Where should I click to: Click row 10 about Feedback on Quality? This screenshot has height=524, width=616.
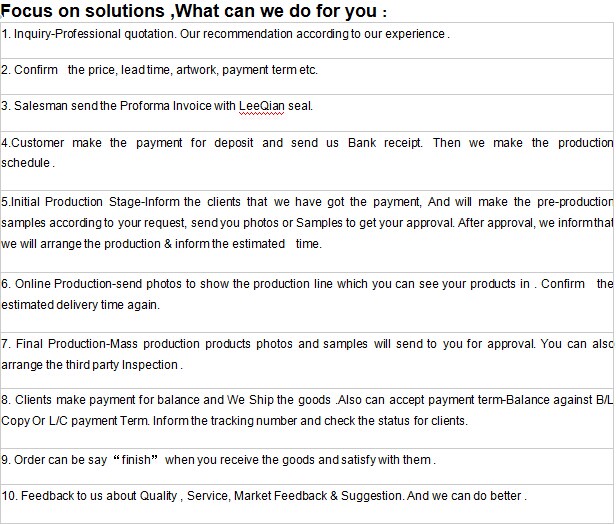point(307,504)
